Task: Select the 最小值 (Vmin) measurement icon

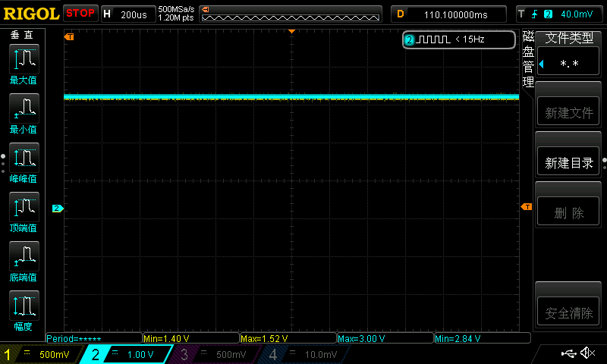Action: click(24, 108)
